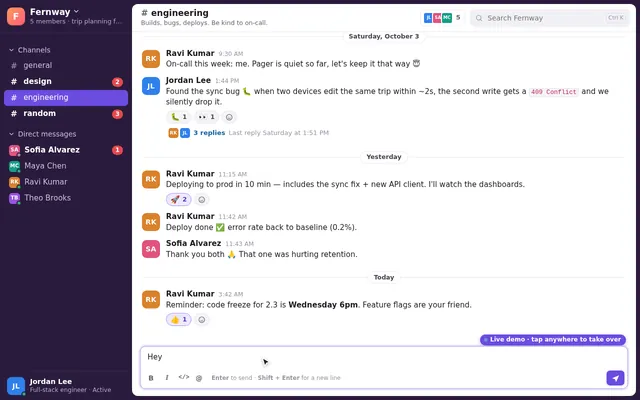Add a reaction to the code freeze reminder
Image resolution: width=640 pixels, height=400 pixels.
pos(202,320)
